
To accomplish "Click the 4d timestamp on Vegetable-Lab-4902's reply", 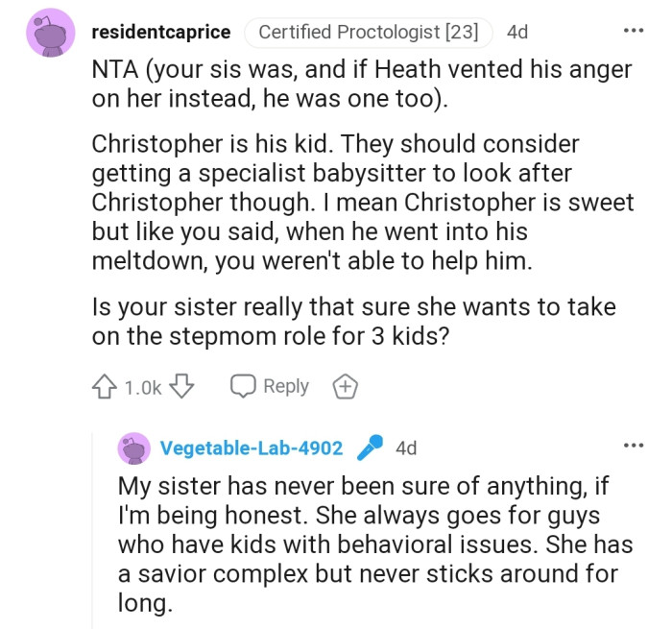I will coord(406,448).
